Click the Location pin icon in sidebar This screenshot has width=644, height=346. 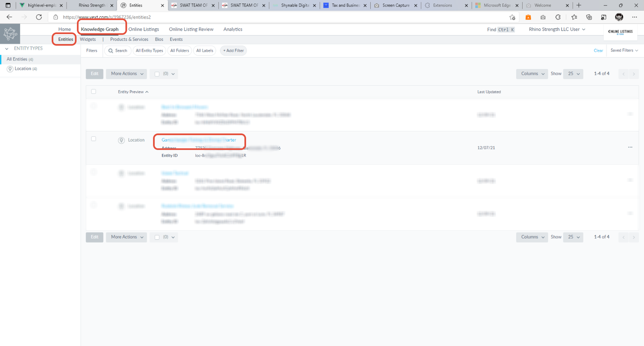tap(10, 69)
